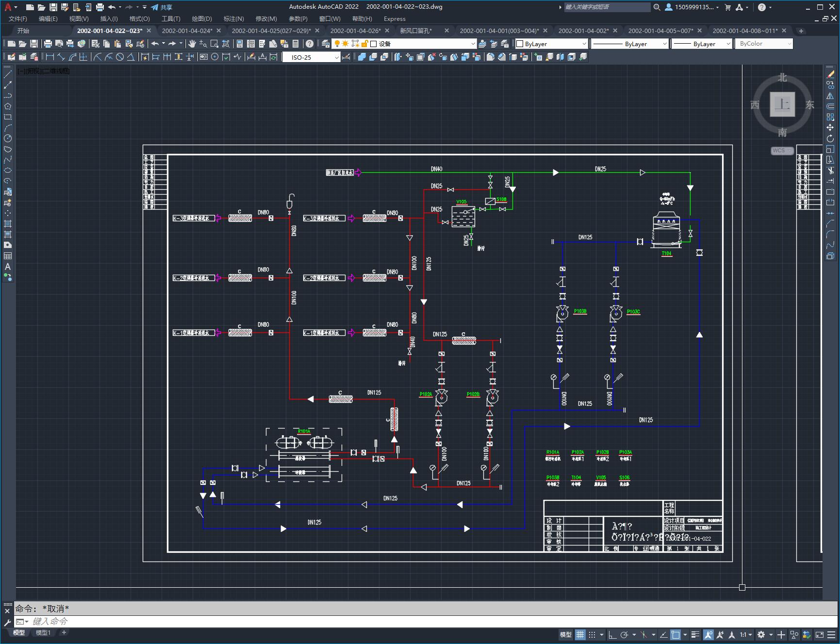Open the Autodesk App Store cart icon

click(x=727, y=7)
